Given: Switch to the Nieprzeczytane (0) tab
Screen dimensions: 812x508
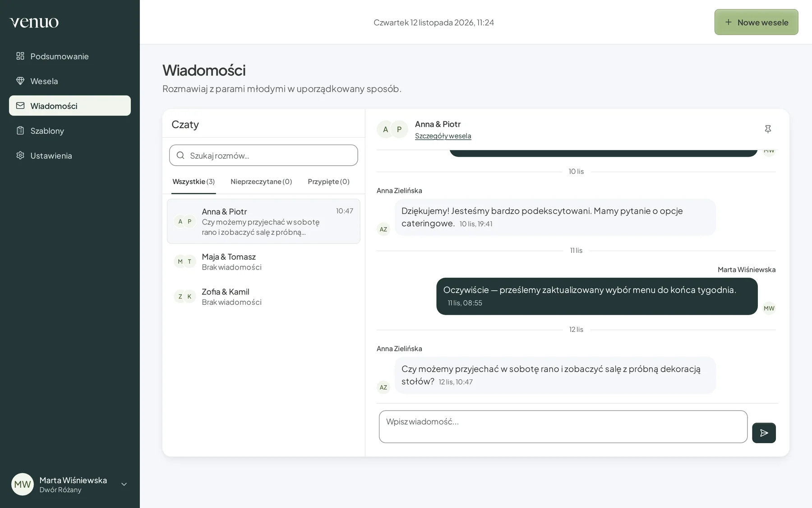Looking at the screenshot, I should [x=261, y=182].
